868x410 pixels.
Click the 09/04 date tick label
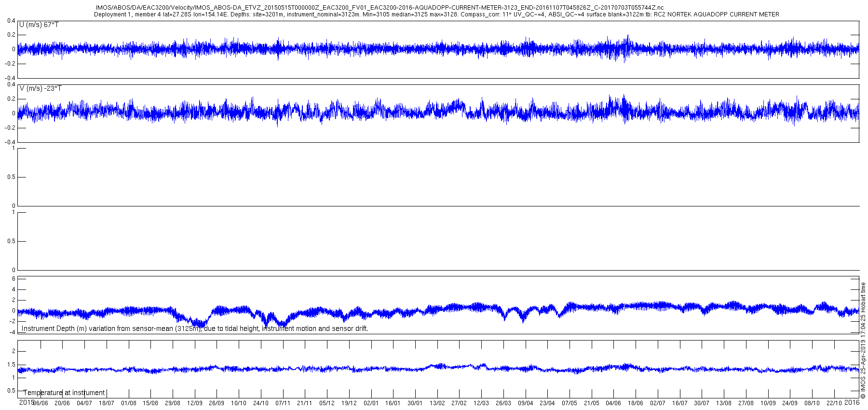pyautogui.click(x=526, y=403)
